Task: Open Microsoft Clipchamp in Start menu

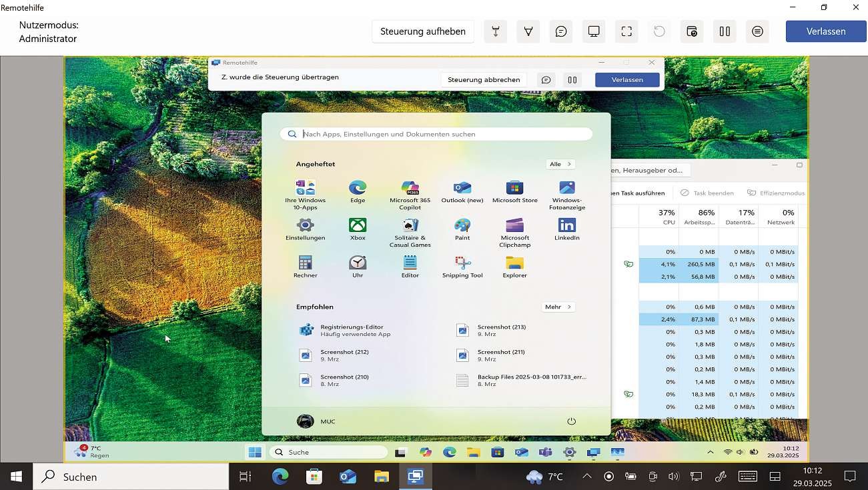Action: [x=514, y=232]
